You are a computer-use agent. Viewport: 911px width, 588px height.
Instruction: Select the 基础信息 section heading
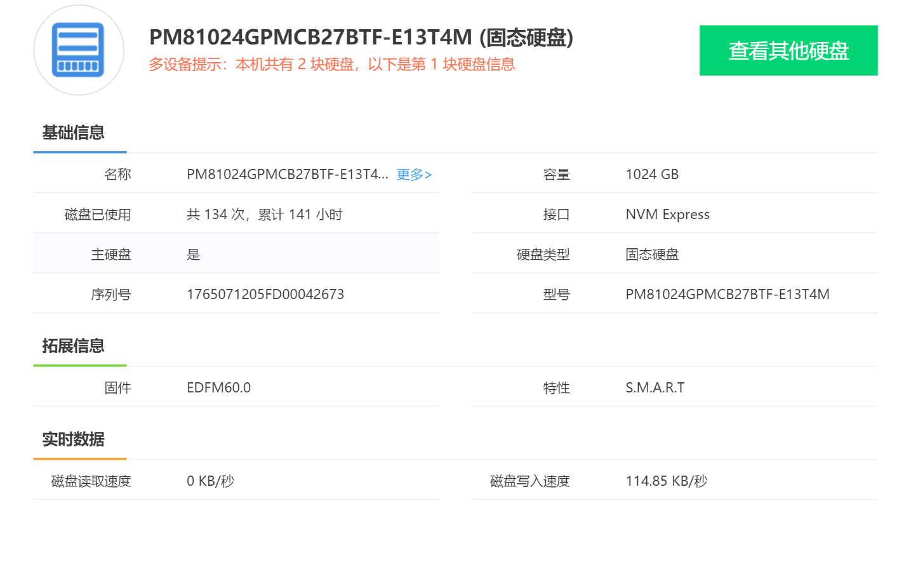click(73, 133)
